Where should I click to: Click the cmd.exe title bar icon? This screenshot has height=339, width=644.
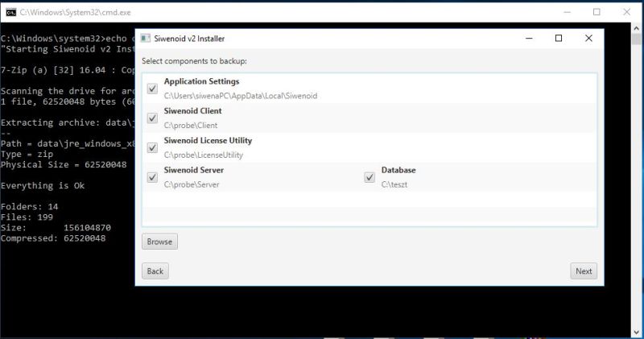coord(10,12)
